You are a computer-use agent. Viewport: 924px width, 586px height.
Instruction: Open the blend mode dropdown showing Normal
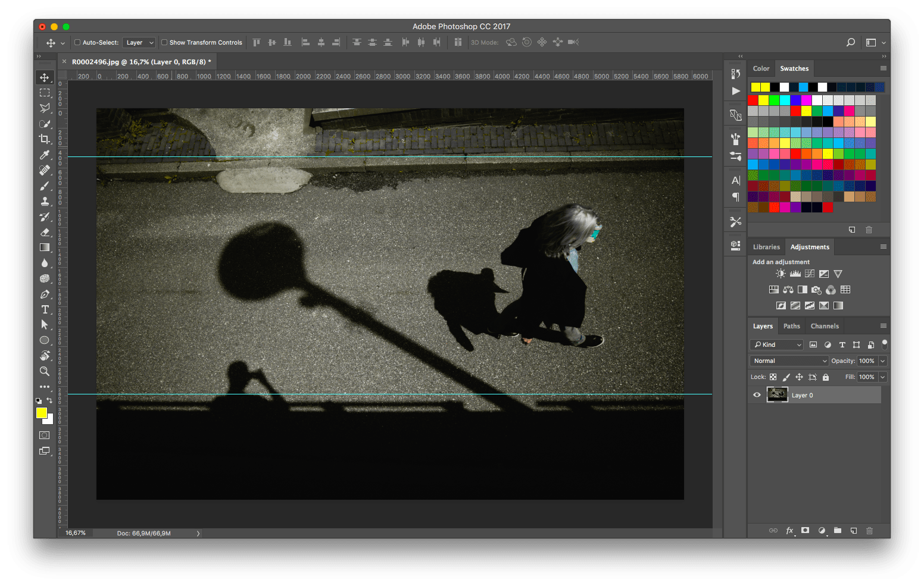pos(788,361)
